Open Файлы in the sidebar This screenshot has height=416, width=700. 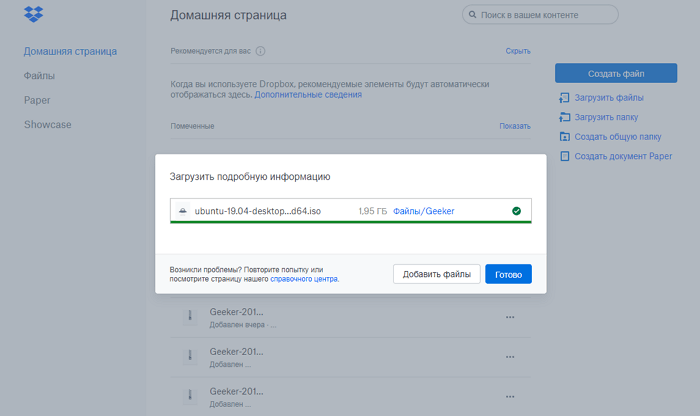pos(39,76)
